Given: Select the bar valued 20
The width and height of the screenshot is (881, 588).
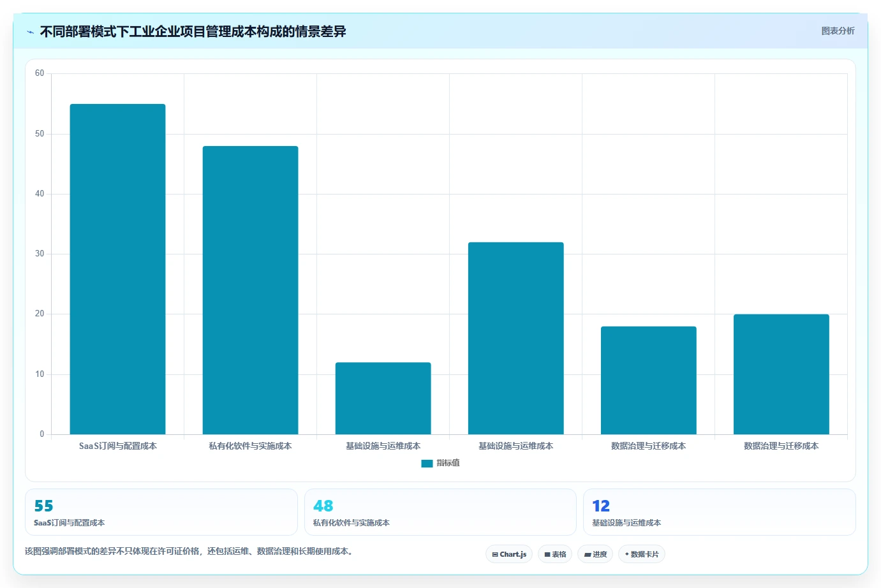Looking at the screenshot, I should click(781, 374).
